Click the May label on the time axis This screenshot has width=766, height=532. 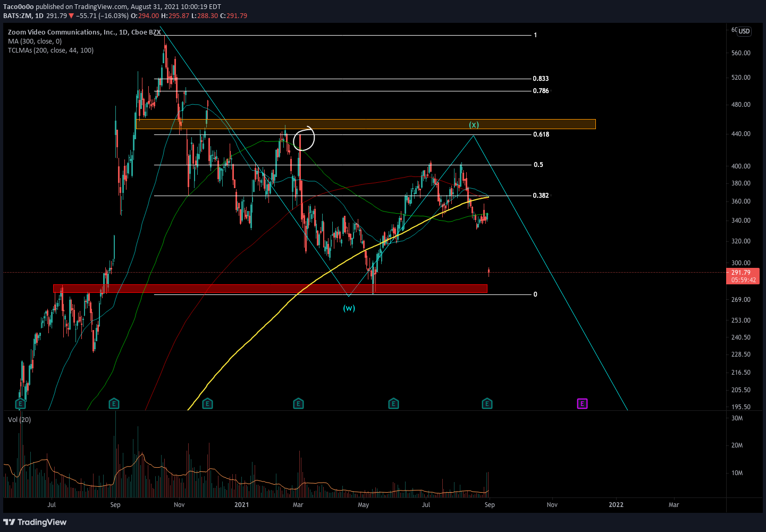(364, 505)
